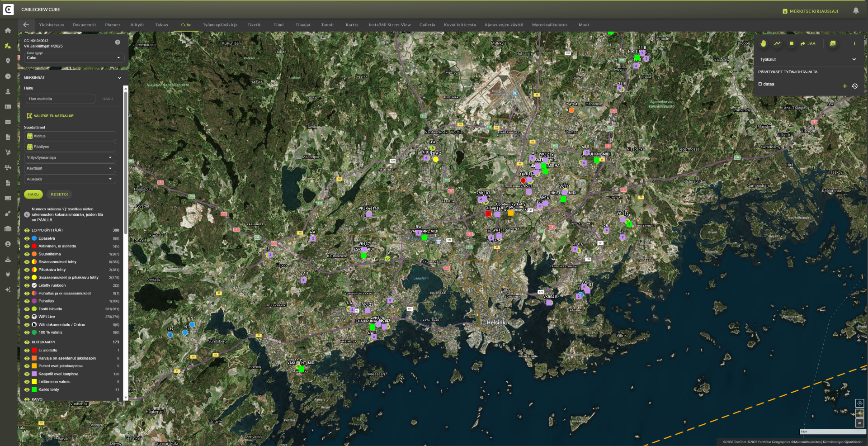Open the notifications bell
The width and height of the screenshot is (868, 446).
pos(856,11)
